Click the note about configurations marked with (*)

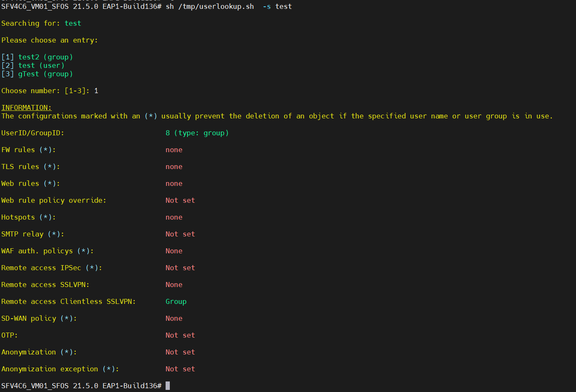coord(277,116)
